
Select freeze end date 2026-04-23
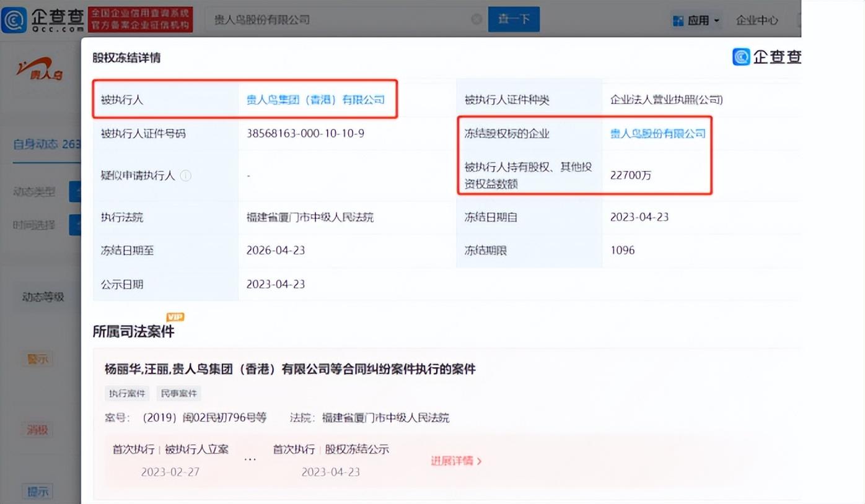[276, 251]
